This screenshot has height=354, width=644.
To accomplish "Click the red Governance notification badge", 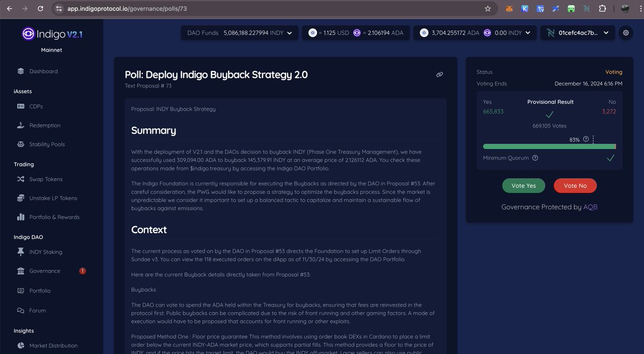I will (82, 271).
